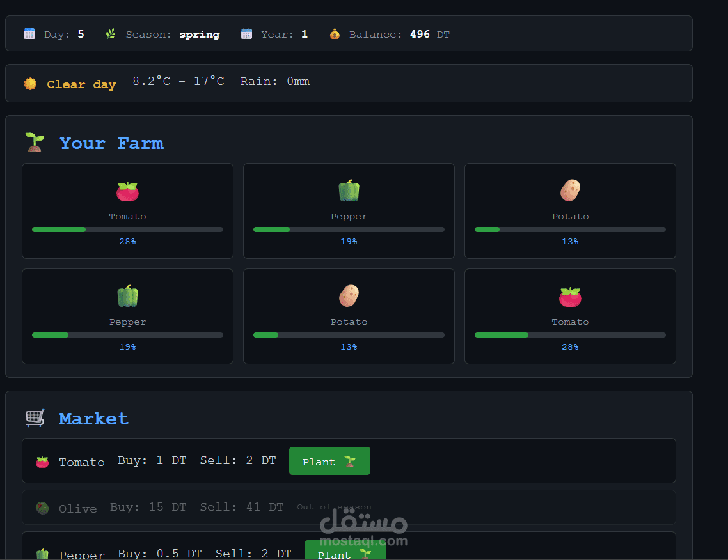Click Tomato 'Sell: 2 DT' price

[238, 460]
